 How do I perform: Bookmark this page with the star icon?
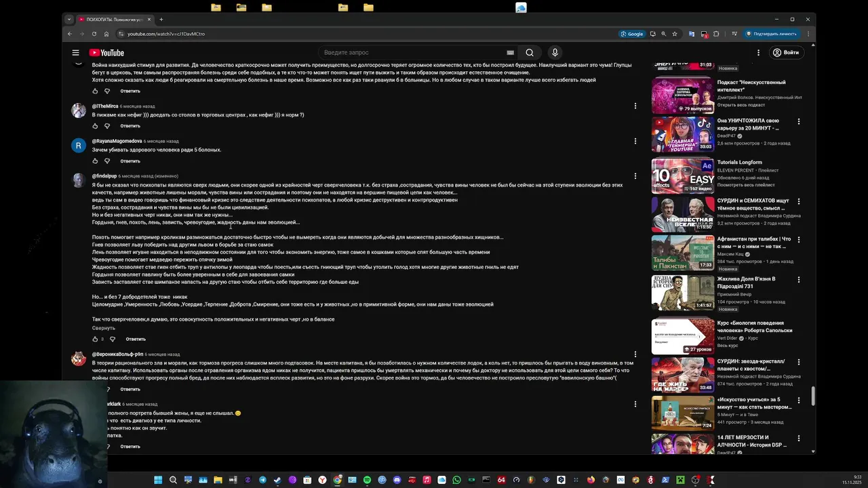(675, 34)
